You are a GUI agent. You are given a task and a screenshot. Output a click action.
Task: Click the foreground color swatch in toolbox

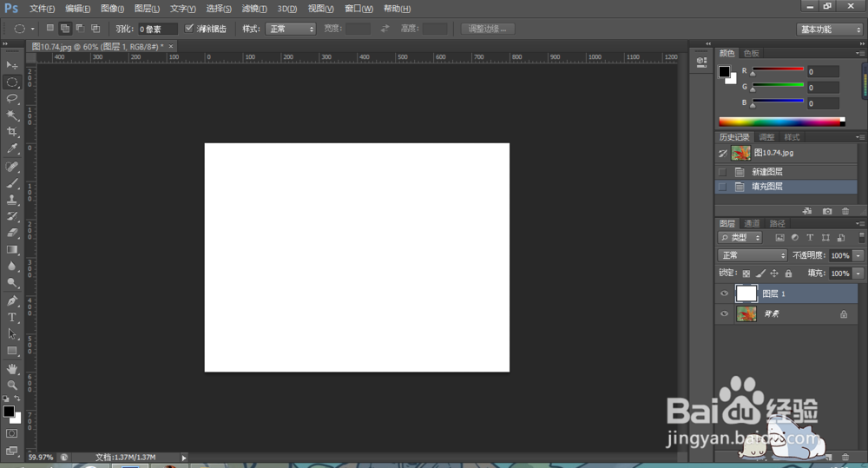(x=9, y=412)
